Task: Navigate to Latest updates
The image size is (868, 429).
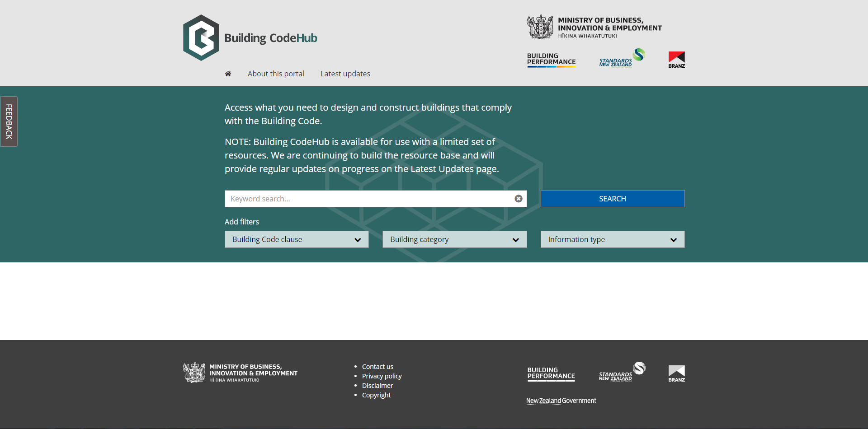Action: (345, 74)
